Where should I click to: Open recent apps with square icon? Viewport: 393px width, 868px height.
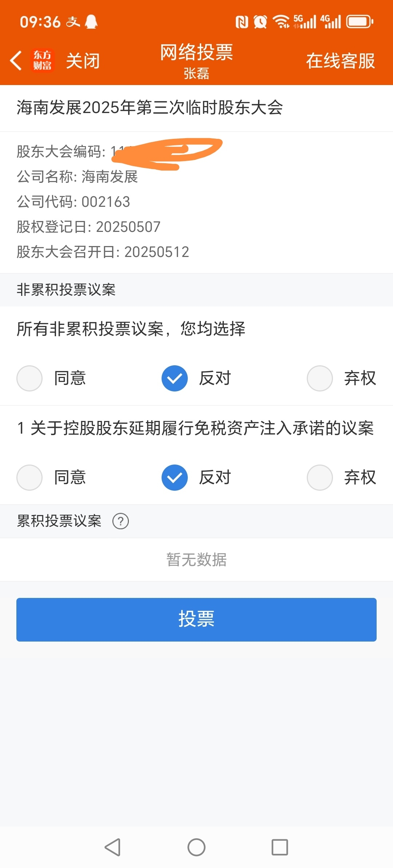[x=279, y=847]
